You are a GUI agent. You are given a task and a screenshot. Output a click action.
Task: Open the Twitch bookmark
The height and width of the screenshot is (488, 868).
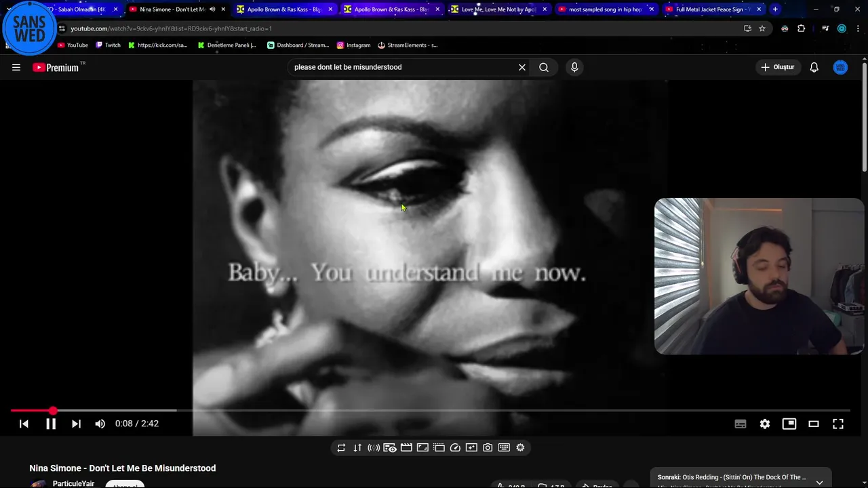(x=108, y=45)
